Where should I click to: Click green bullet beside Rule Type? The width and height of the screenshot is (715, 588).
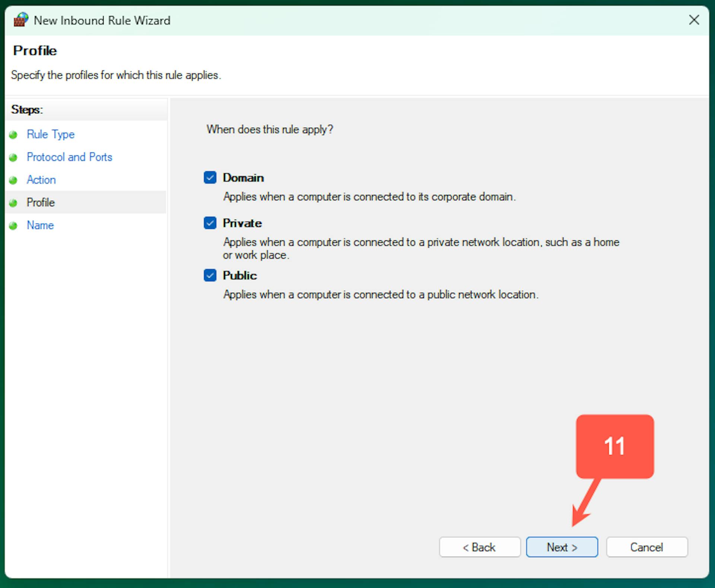[13, 135]
